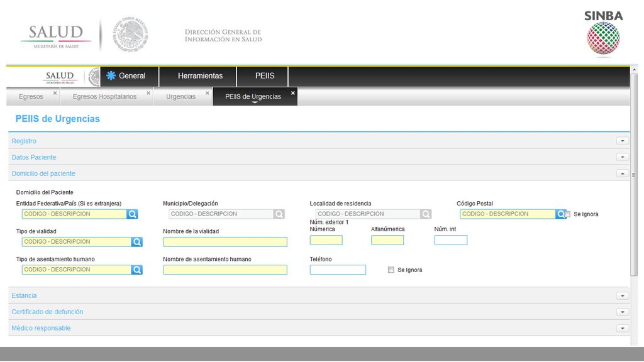This screenshot has height=362, width=644.
Task: Click the Dirección General de Información en Salud text
Action: click(x=223, y=36)
